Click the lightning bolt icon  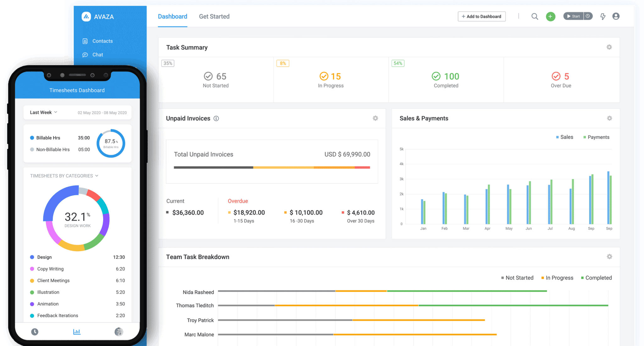[x=603, y=16]
